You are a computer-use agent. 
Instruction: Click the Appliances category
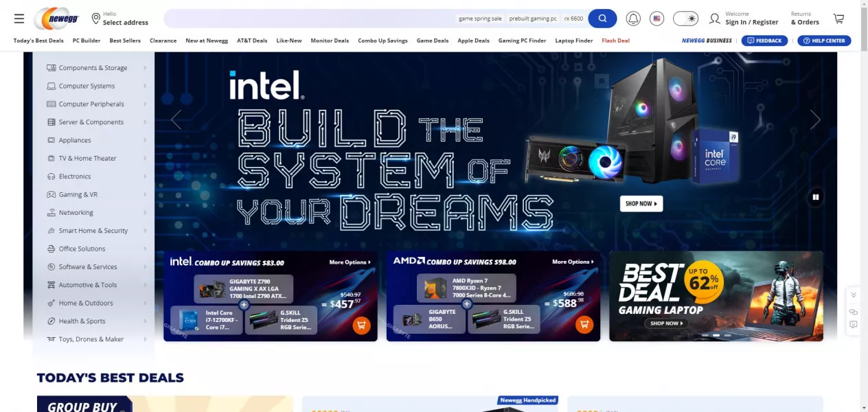(96, 140)
